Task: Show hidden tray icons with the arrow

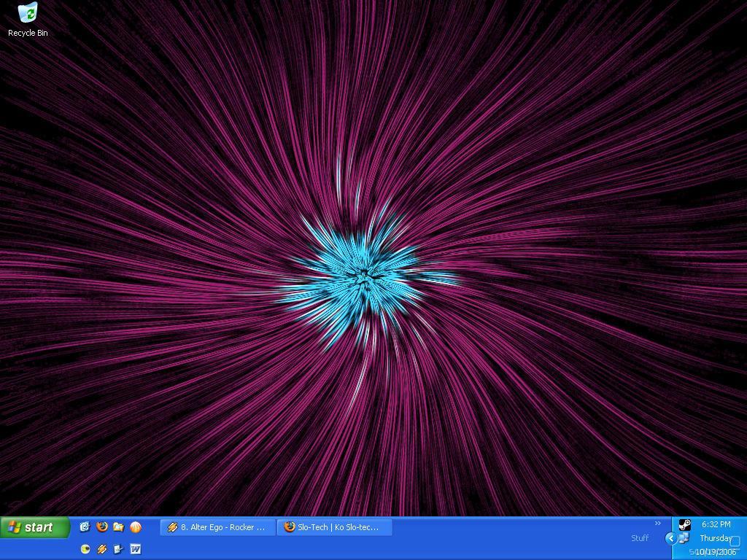Action: point(671,539)
